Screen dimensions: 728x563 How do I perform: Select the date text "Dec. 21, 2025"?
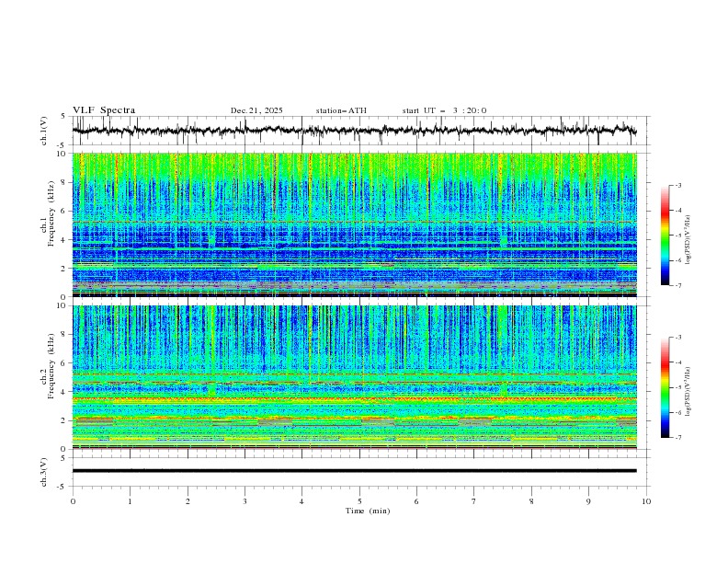tap(256, 110)
